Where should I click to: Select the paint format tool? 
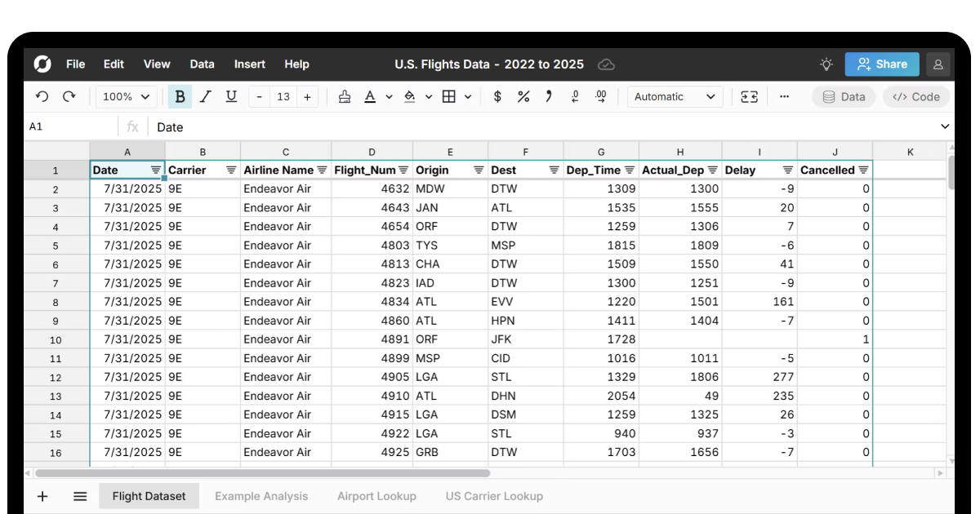(x=344, y=96)
